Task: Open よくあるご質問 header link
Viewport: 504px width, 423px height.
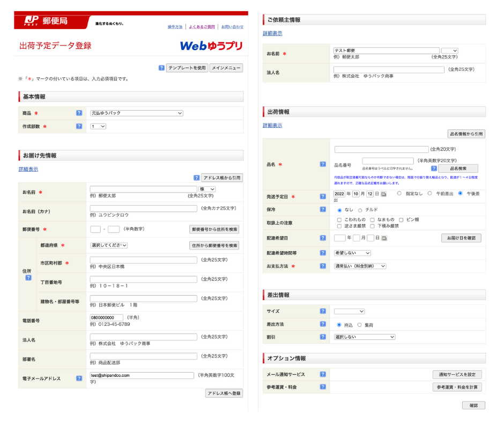Action: point(202,27)
